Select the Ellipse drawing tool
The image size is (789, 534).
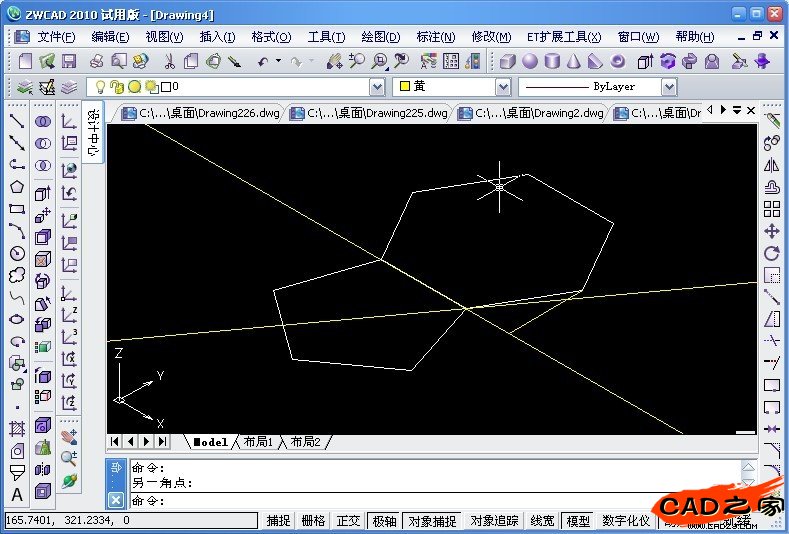[17, 319]
